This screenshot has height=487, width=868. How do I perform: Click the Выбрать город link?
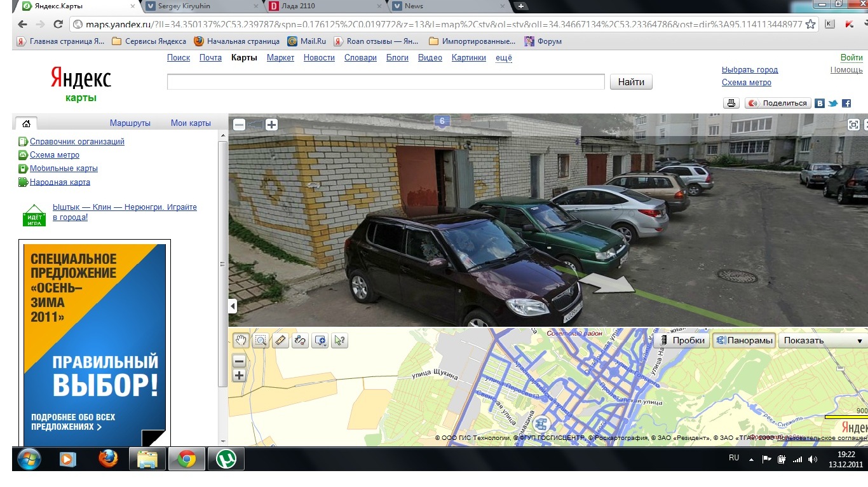tap(750, 70)
